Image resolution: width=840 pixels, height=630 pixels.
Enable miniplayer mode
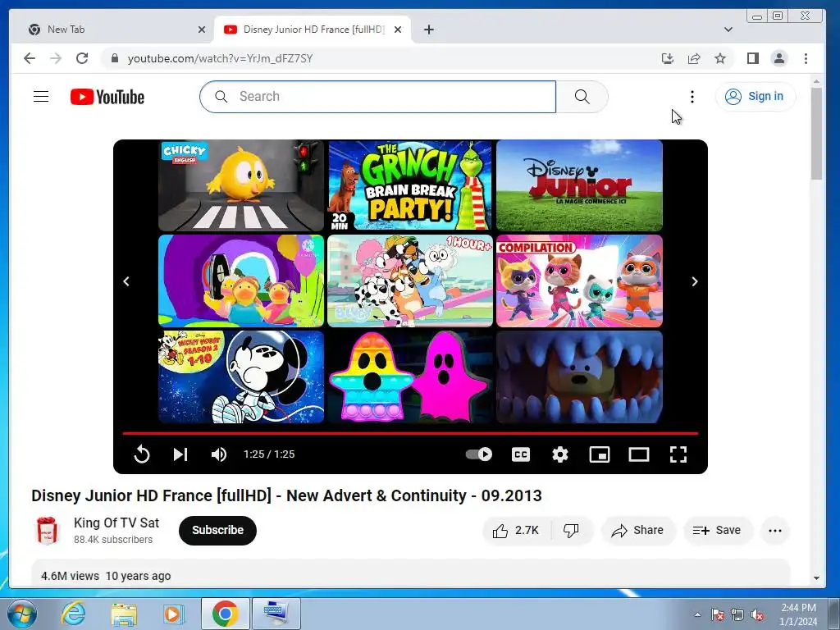point(600,454)
